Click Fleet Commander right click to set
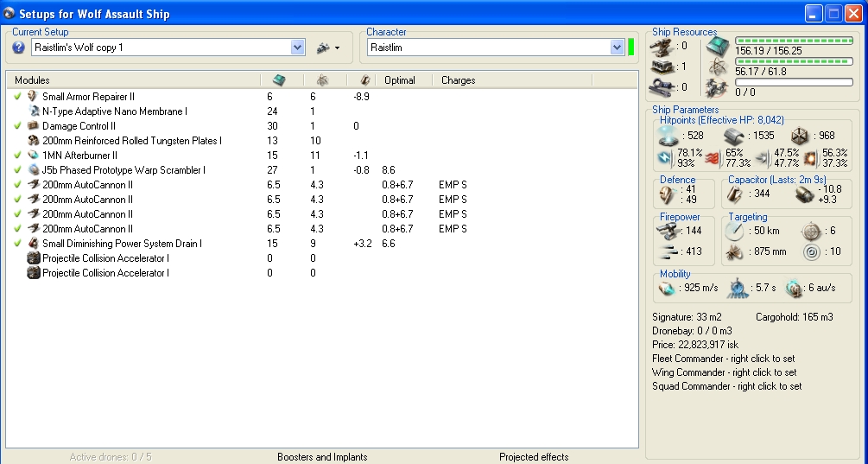This screenshot has width=868, height=464. [x=723, y=359]
